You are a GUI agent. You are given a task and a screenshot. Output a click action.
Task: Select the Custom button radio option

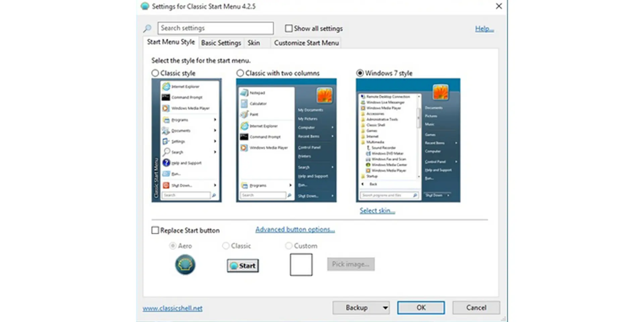click(288, 246)
